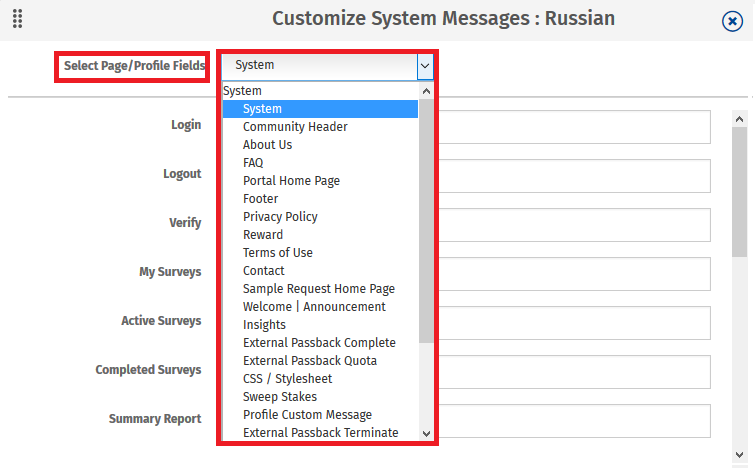Choose Privacy Policy option
Viewport: 755px width, 468px height.
280,217
